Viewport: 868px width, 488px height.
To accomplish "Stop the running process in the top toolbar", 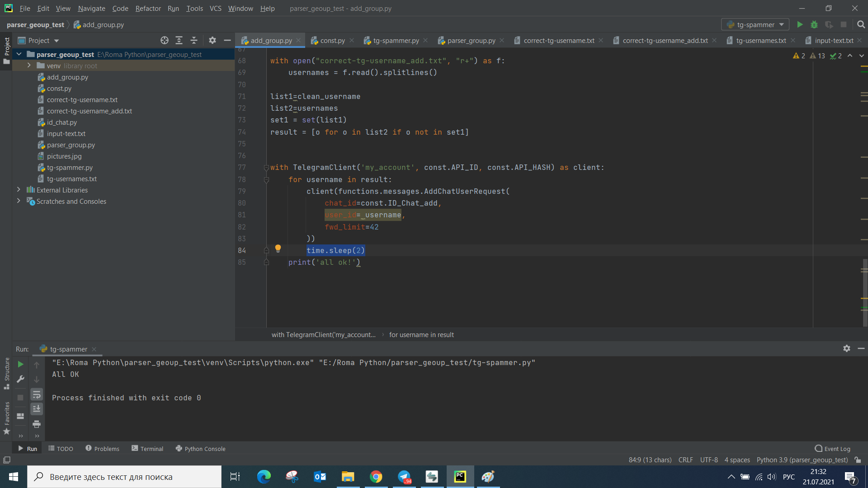I will click(844, 25).
